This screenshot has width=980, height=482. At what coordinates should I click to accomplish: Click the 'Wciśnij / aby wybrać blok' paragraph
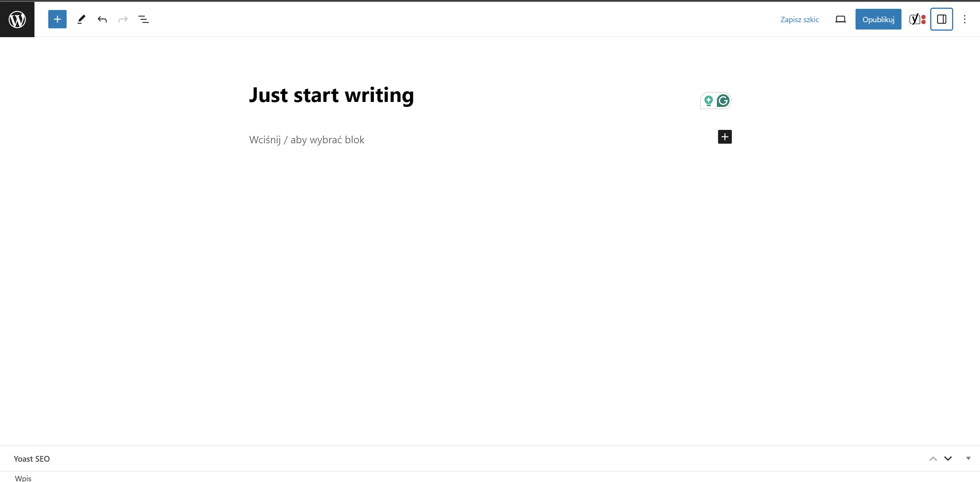coord(306,140)
